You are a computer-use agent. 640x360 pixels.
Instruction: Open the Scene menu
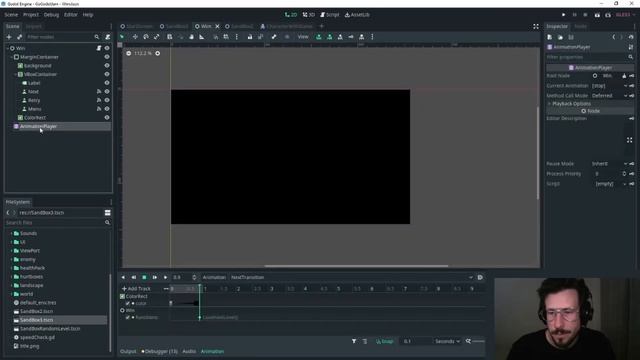(11, 15)
